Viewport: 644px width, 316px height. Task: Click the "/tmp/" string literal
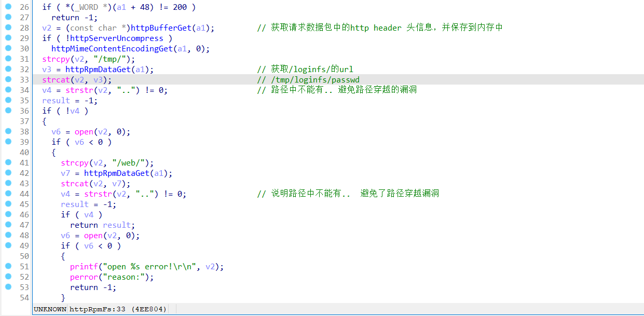tap(109, 59)
